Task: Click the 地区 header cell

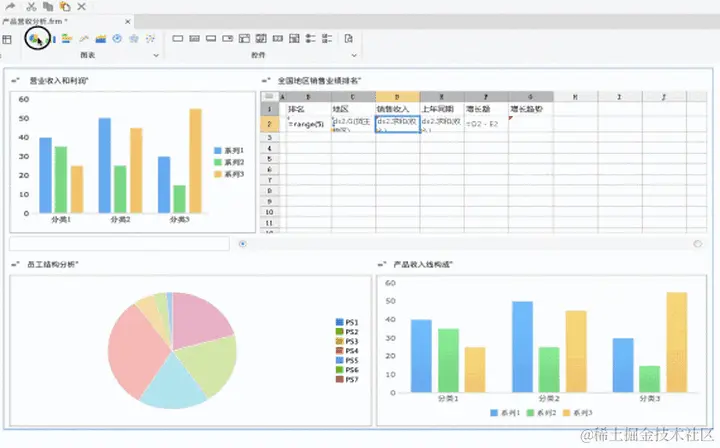Action: [x=353, y=109]
